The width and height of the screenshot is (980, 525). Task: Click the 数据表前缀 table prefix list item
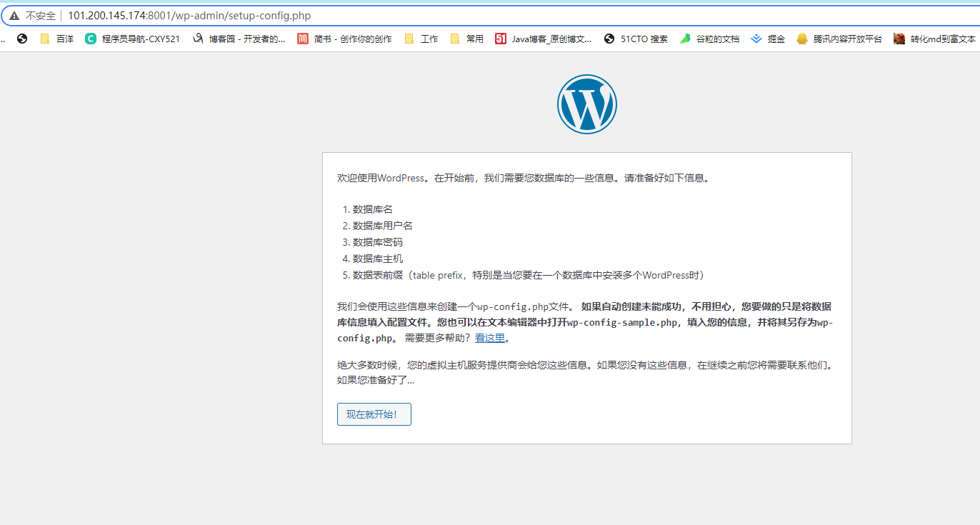point(529,275)
